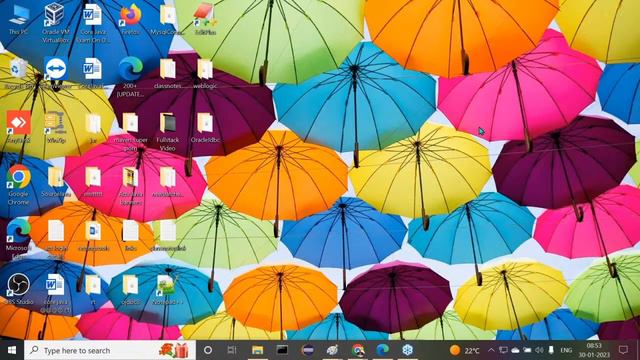Screen dimensions: 640x360
Task: Open the classnotes folder
Action: point(167,73)
